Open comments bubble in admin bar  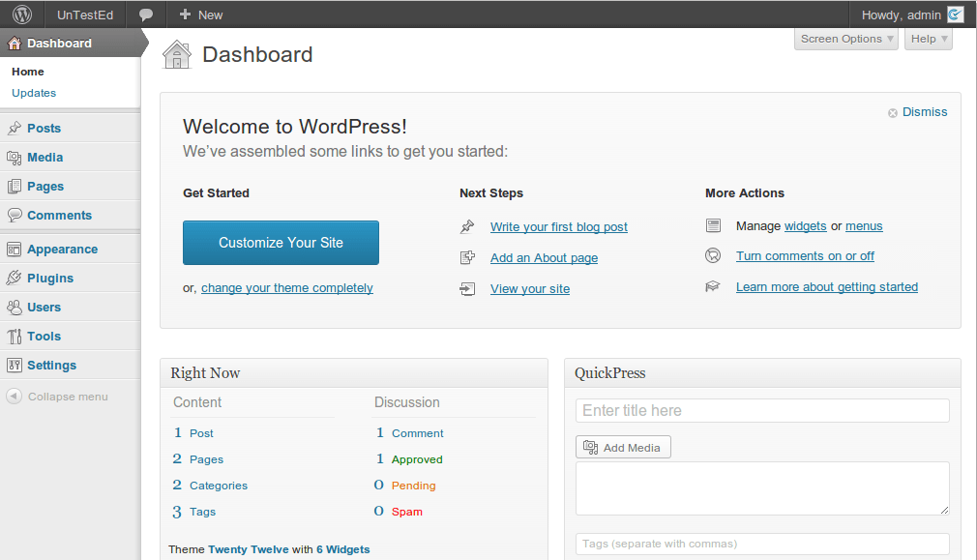[x=146, y=15]
